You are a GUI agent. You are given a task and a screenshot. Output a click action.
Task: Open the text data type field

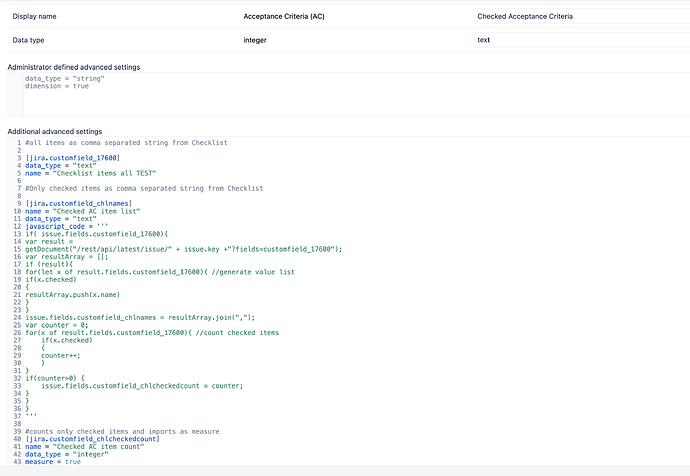(580, 40)
